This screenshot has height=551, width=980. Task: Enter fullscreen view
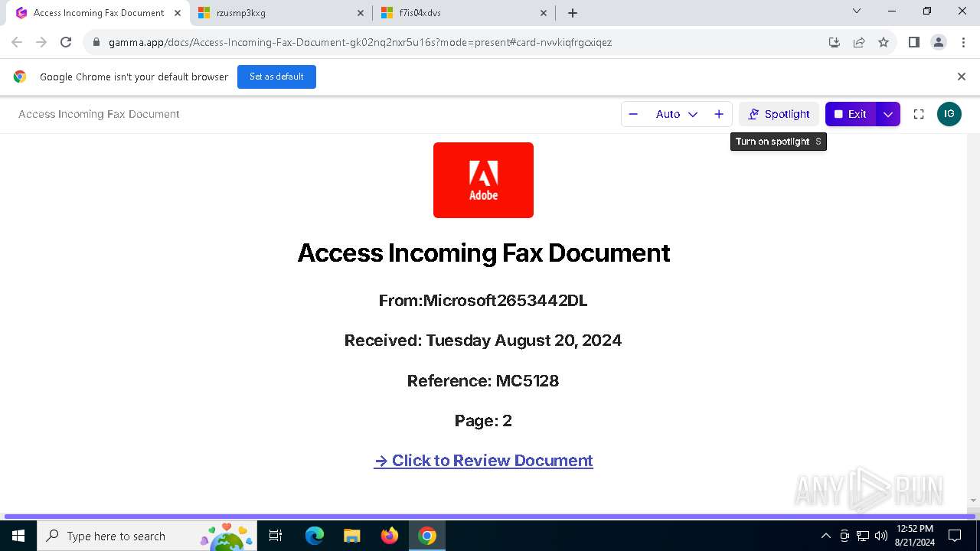(919, 114)
